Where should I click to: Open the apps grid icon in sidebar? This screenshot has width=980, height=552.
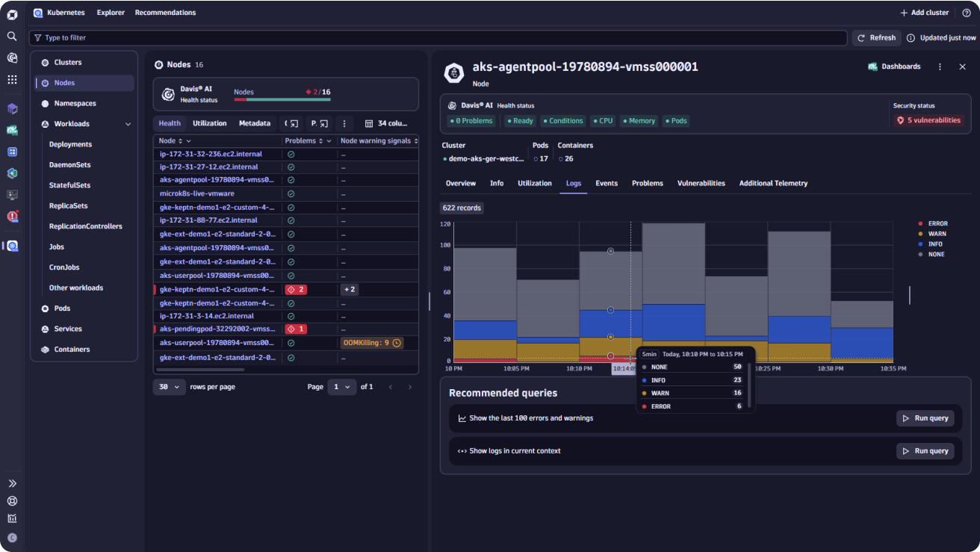pyautogui.click(x=12, y=79)
